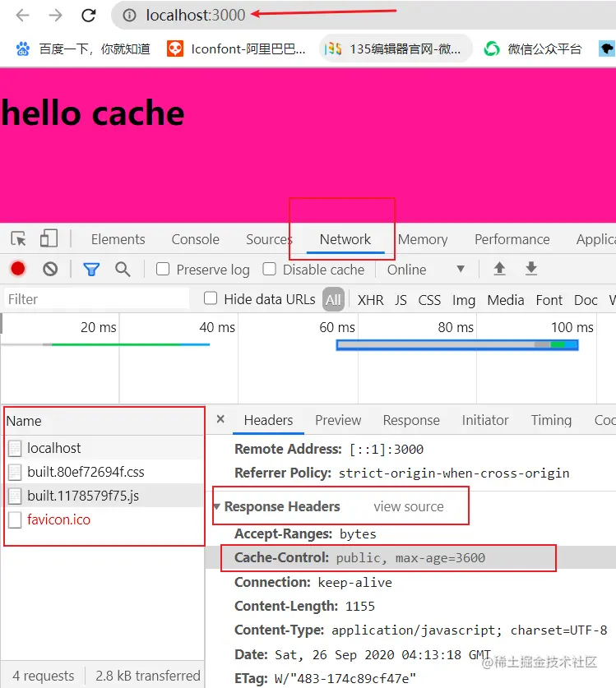The height and width of the screenshot is (688, 616).
Task: Click the blue overview timeline selection
Action: [x=457, y=345]
